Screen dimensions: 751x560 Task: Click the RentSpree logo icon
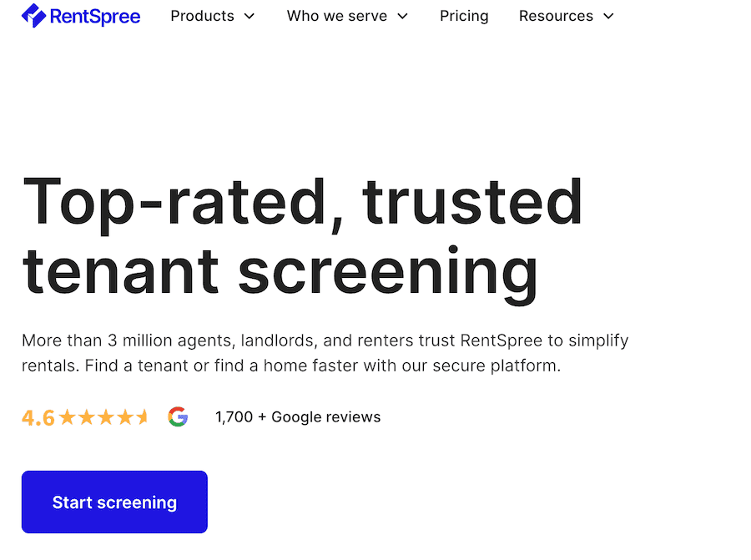pyautogui.click(x=33, y=15)
